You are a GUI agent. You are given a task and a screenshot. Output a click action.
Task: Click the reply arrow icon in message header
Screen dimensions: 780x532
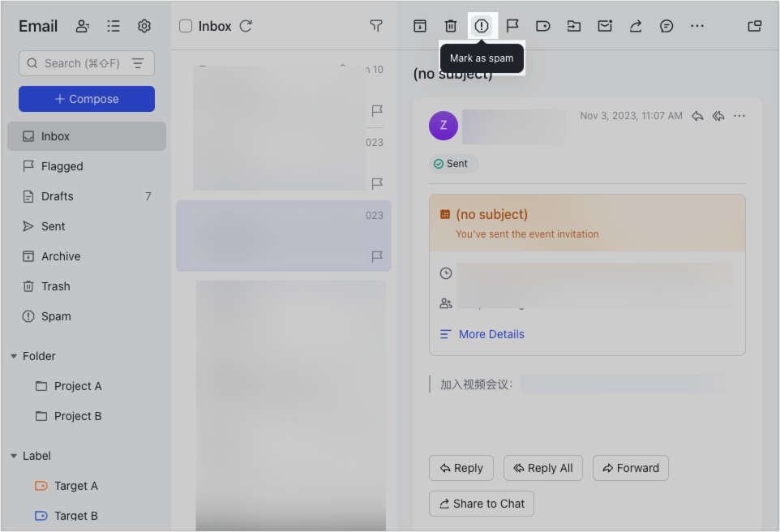click(x=697, y=116)
